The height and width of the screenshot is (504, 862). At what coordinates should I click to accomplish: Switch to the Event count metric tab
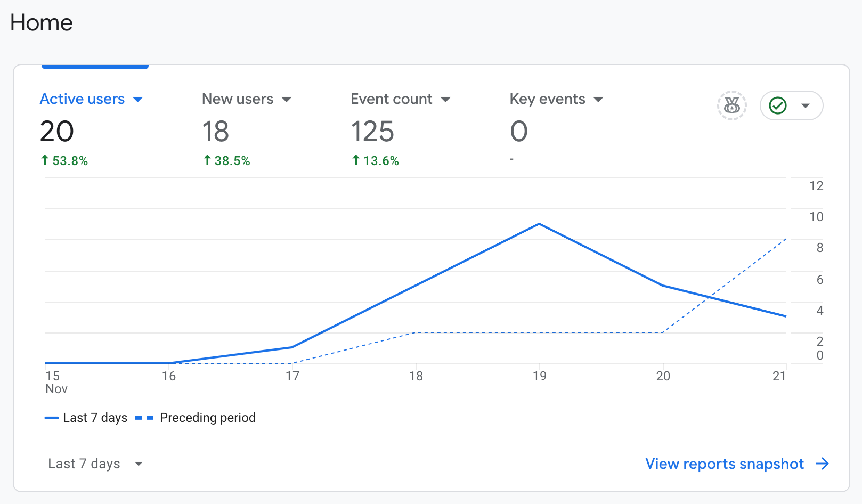pos(401,128)
